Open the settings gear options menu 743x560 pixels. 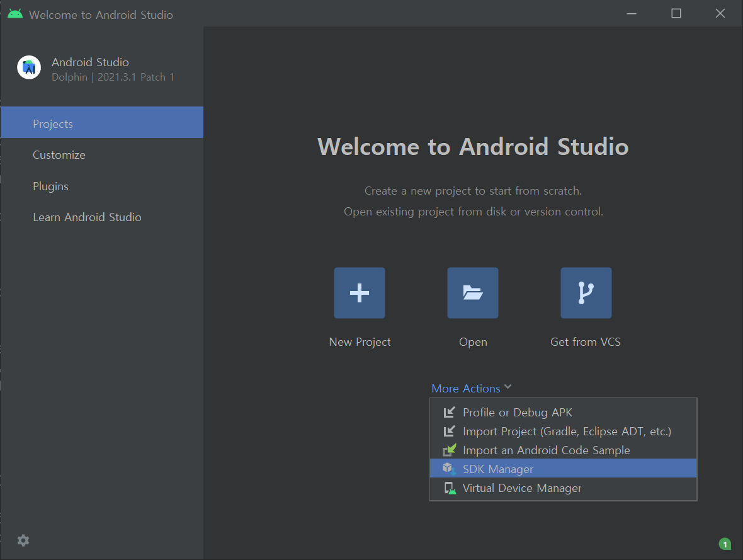coord(23,540)
